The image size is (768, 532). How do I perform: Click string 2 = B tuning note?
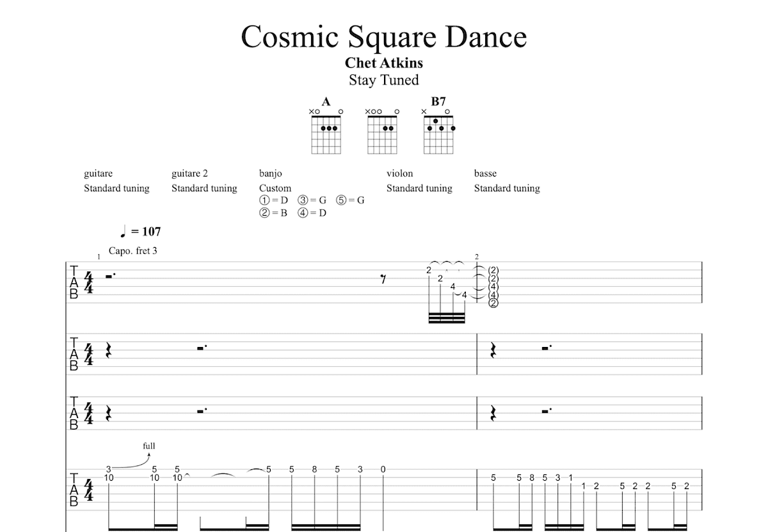273,213
